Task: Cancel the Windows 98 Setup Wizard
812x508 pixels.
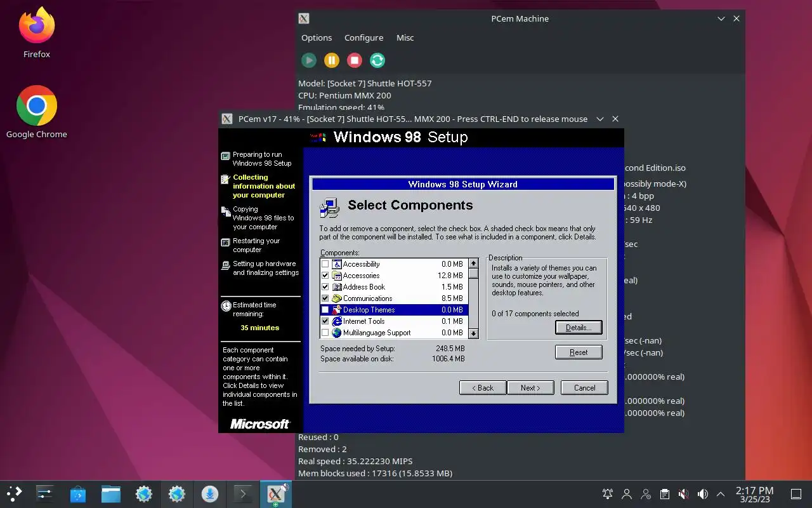Action: click(584, 388)
